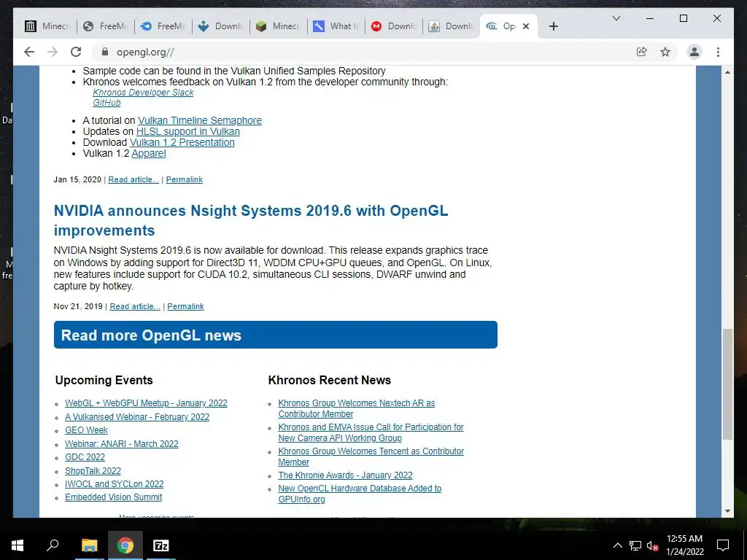Click the Chrome taskbar icon
The width and height of the screenshot is (747, 560).
click(x=125, y=545)
